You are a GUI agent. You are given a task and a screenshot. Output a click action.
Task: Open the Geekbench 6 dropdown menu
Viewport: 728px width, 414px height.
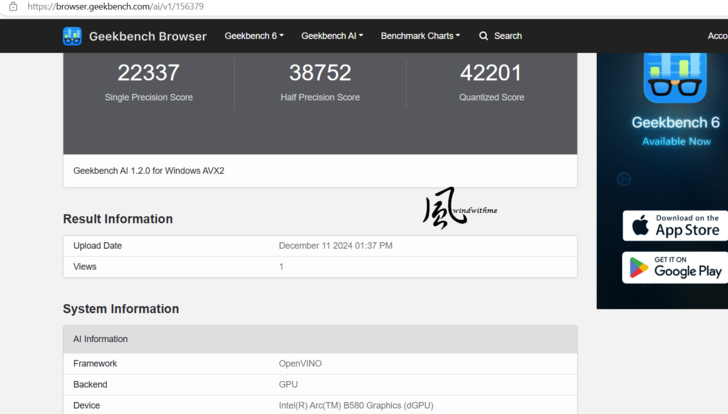pos(254,36)
